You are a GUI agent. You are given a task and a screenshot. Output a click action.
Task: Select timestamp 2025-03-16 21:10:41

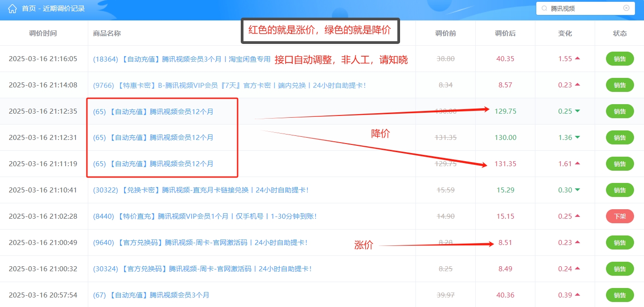43,190
